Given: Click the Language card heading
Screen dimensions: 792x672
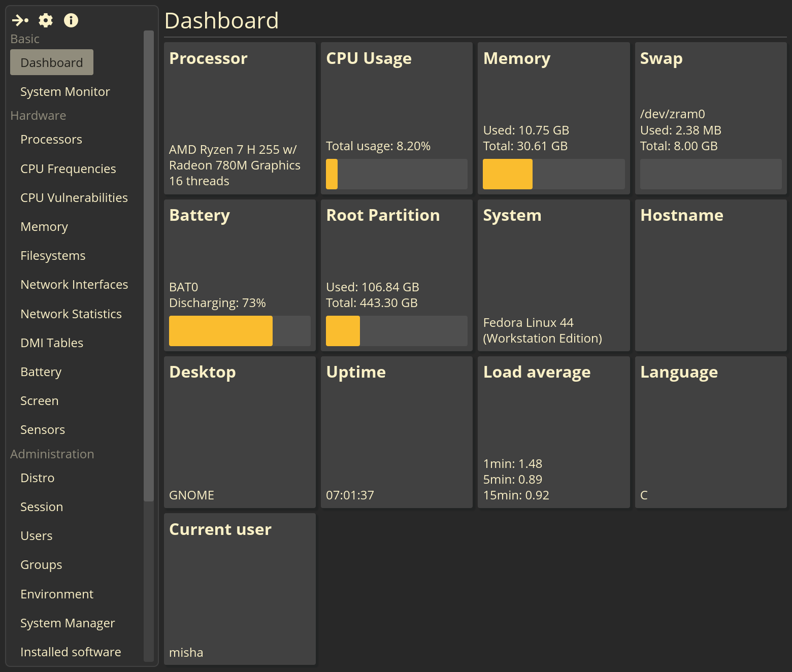Looking at the screenshot, I should click(x=679, y=372).
